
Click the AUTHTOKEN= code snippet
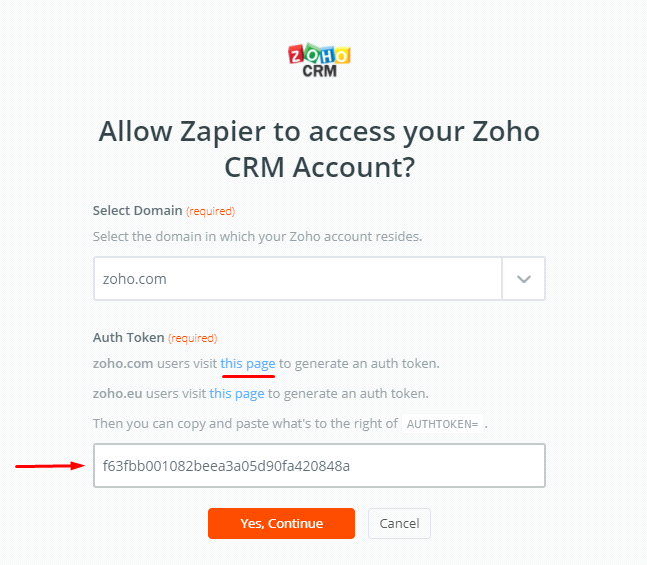(443, 423)
